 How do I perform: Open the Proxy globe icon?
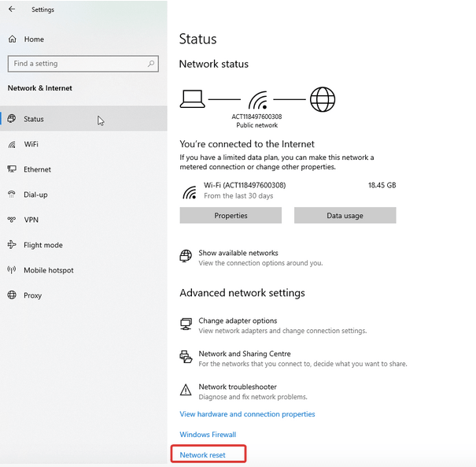point(12,295)
